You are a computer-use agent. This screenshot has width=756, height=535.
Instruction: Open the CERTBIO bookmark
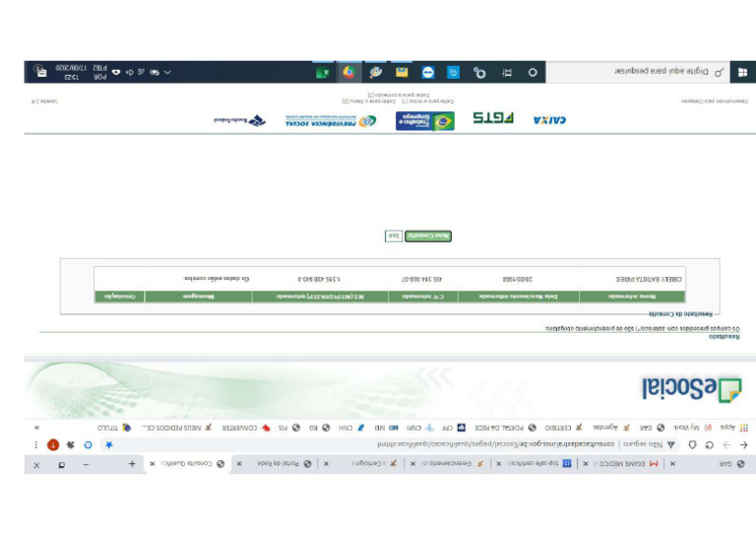563,428
